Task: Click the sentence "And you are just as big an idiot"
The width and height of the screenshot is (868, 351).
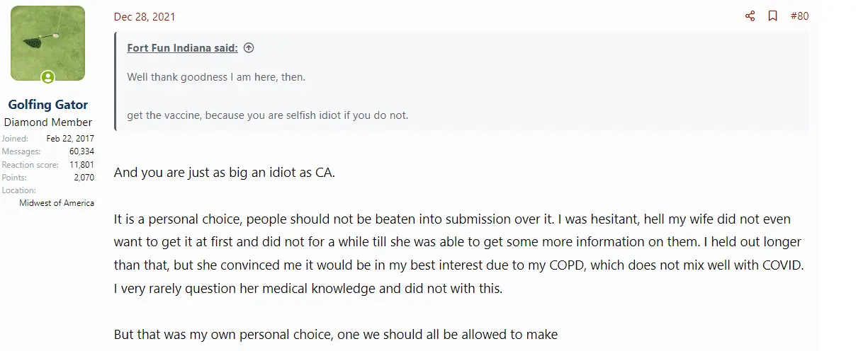Action: (225, 173)
